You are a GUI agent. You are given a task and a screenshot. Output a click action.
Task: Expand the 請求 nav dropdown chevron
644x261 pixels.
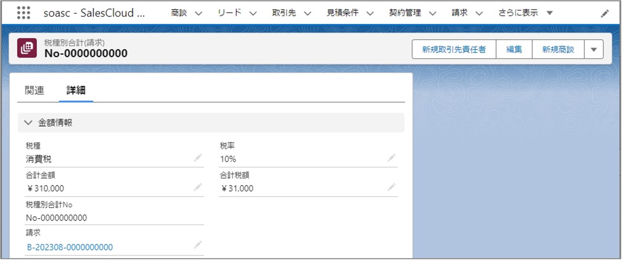[x=479, y=13]
